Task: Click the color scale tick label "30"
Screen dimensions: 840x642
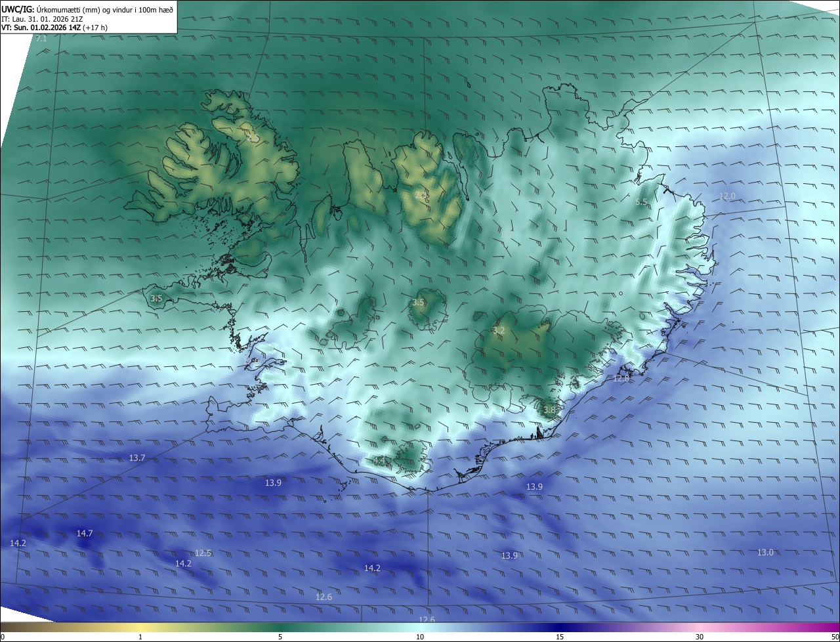Action: coord(700,637)
